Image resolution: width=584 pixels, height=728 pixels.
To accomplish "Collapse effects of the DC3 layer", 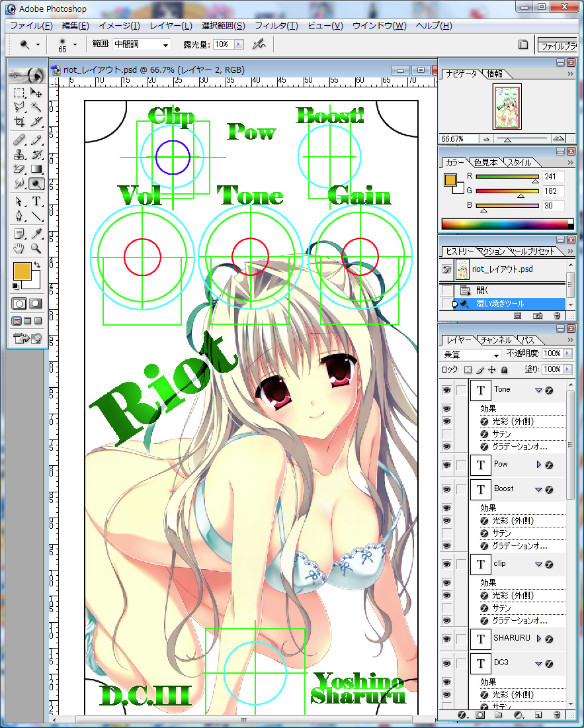I will tap(538, 664).
